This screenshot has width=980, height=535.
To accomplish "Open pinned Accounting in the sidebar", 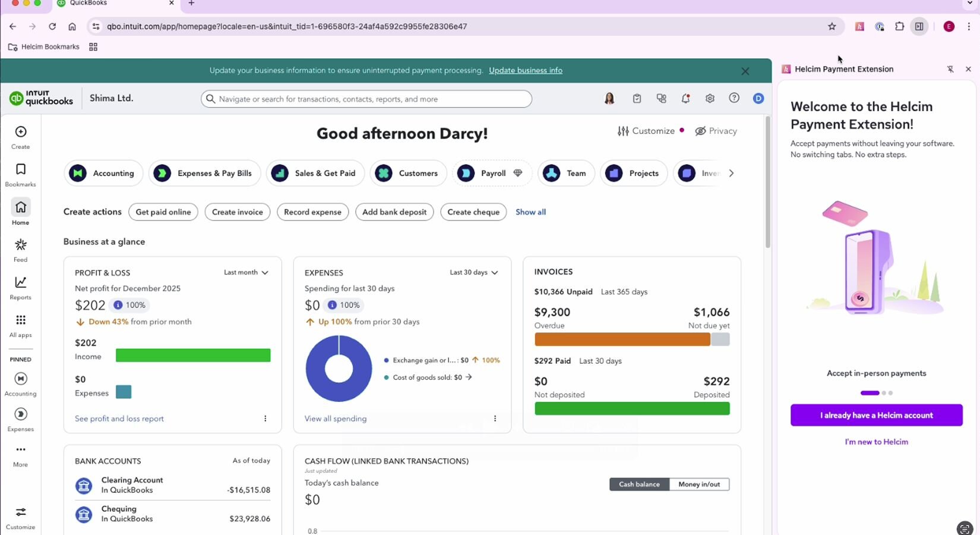I will point(21,385).
